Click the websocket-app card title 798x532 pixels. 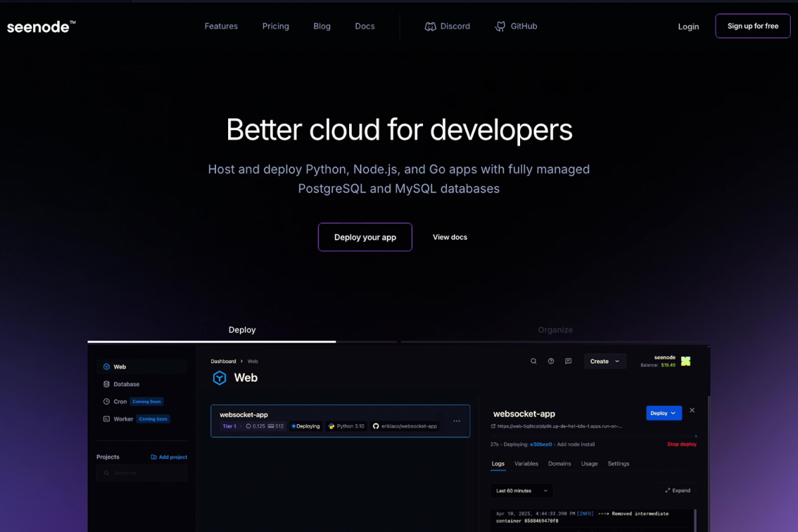click(243, 414)
